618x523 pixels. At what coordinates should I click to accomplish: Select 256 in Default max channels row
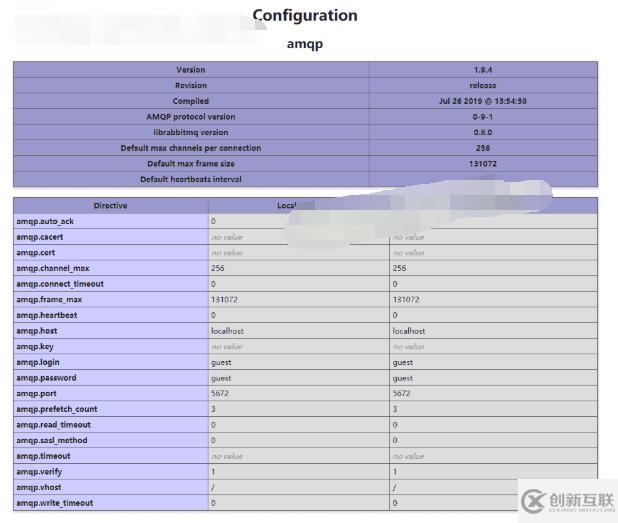click(483, 148)
